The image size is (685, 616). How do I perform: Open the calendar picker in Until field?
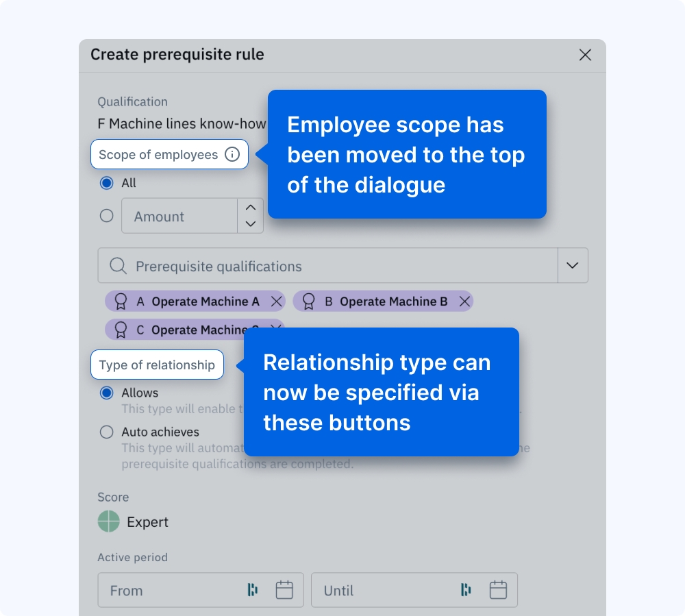click(x=498, y=590)
